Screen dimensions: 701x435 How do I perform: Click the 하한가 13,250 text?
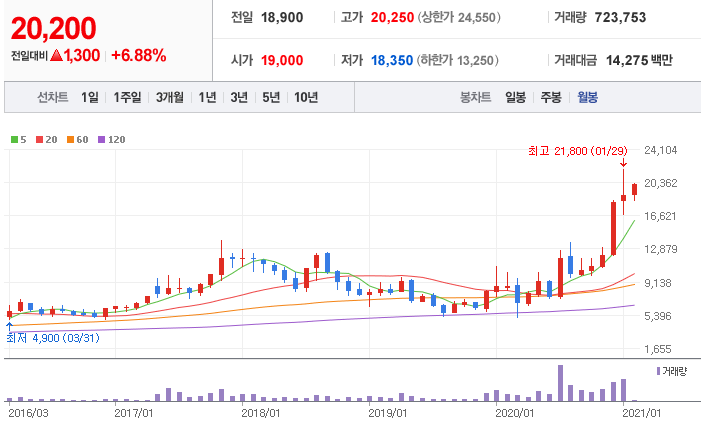pos(457,60)
